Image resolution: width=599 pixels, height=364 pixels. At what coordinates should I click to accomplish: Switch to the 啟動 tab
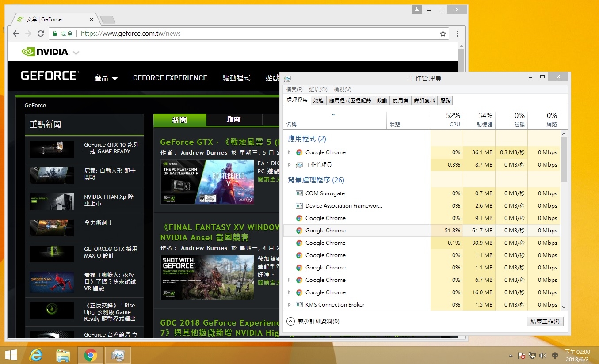coord(382,101)
